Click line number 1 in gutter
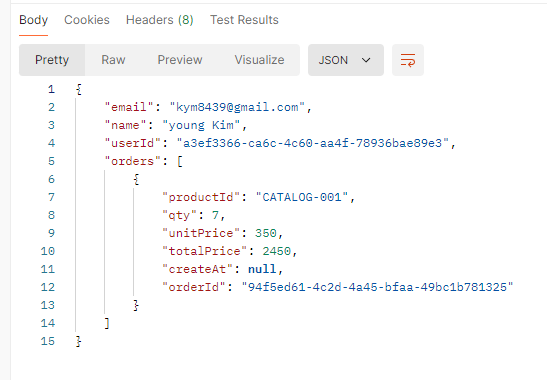Screen dimensions: 547x380 click(51, 89)
